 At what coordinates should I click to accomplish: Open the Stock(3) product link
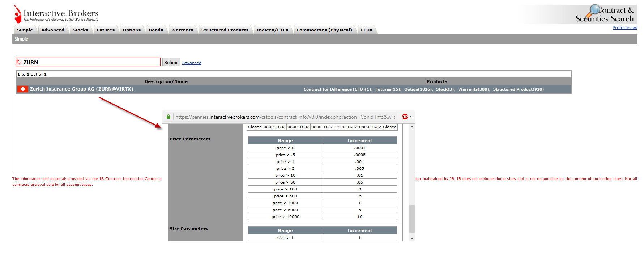(x=445, y=89)
